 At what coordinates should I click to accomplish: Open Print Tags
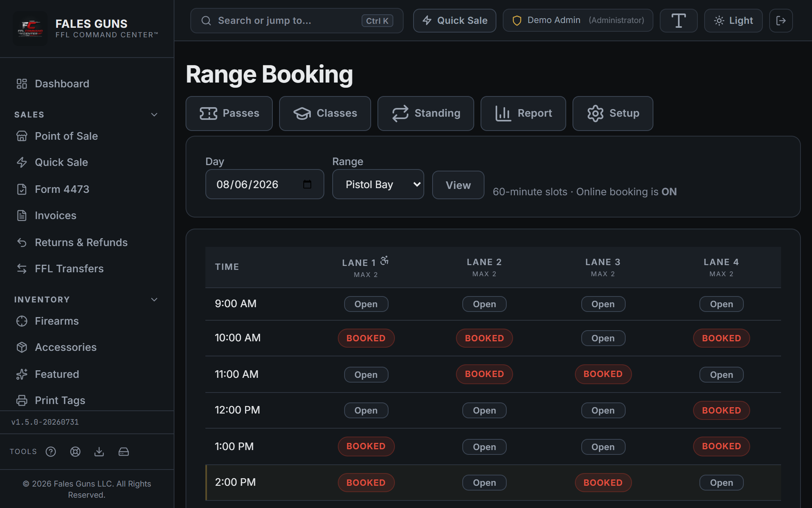[87, 400]
